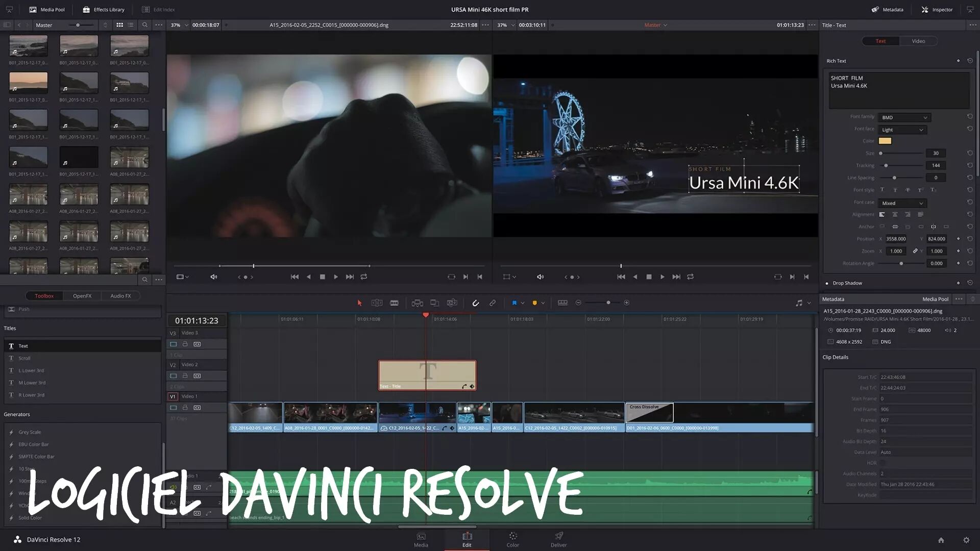Open the source viewer 37% zoom dropdown
The width and height of the screenshot is (980, 551).
[x=179, y=25]
